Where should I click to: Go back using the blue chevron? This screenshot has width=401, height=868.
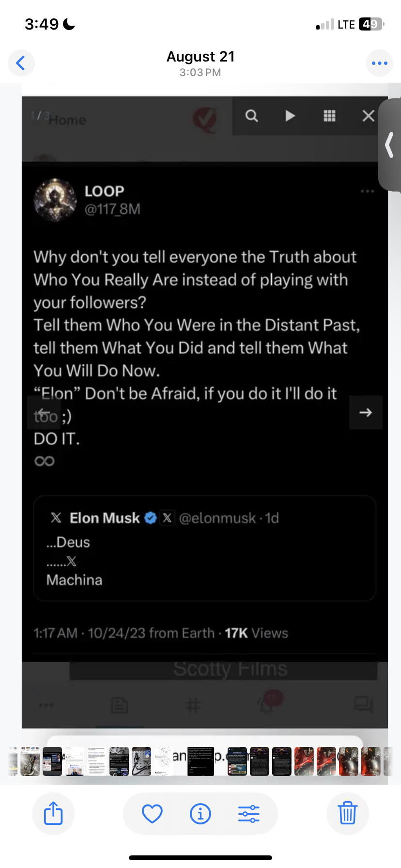(21, 63)
